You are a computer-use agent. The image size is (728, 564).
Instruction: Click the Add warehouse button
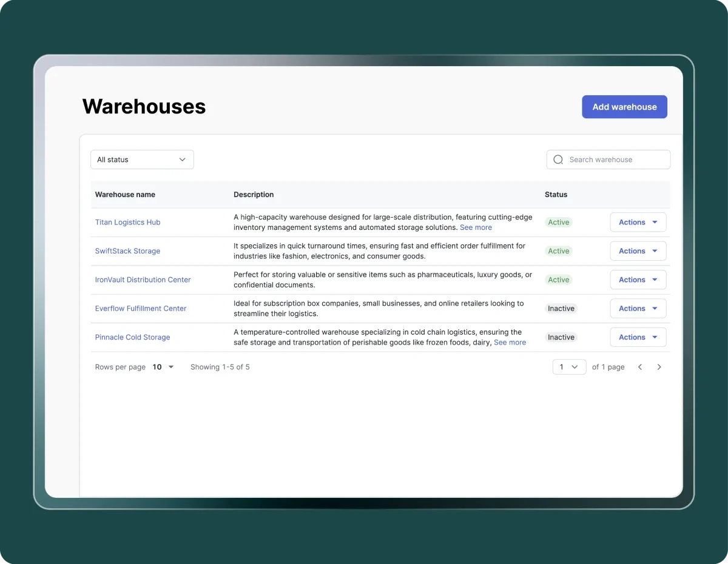[624, 106]
